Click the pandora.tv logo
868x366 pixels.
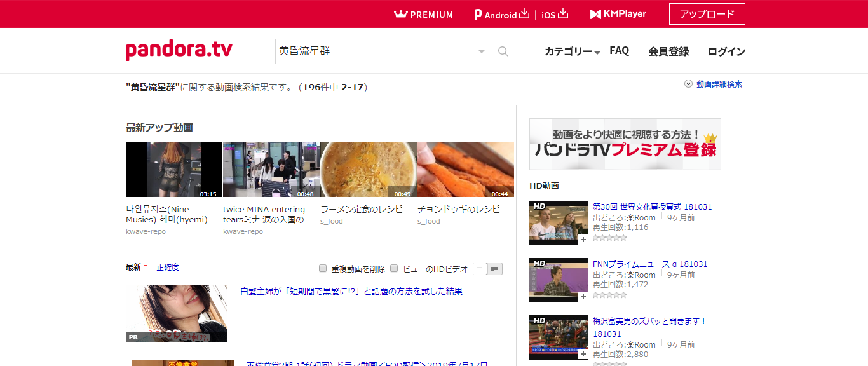(x=179, y=50)
